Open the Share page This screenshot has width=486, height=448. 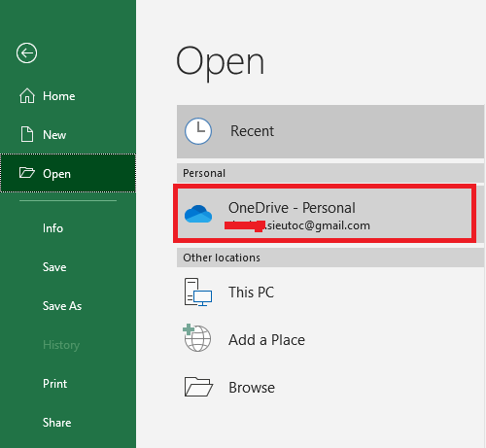pyautogui.click(x=68, y=423)
